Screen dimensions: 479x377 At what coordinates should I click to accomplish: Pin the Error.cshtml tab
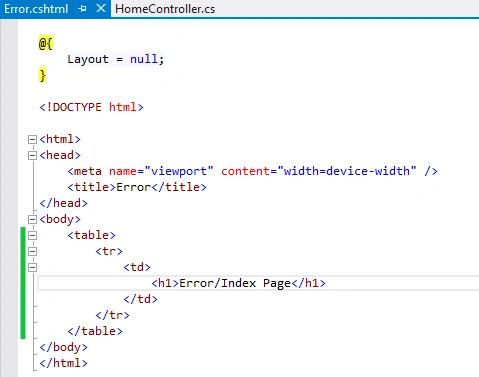pos(82,9)
